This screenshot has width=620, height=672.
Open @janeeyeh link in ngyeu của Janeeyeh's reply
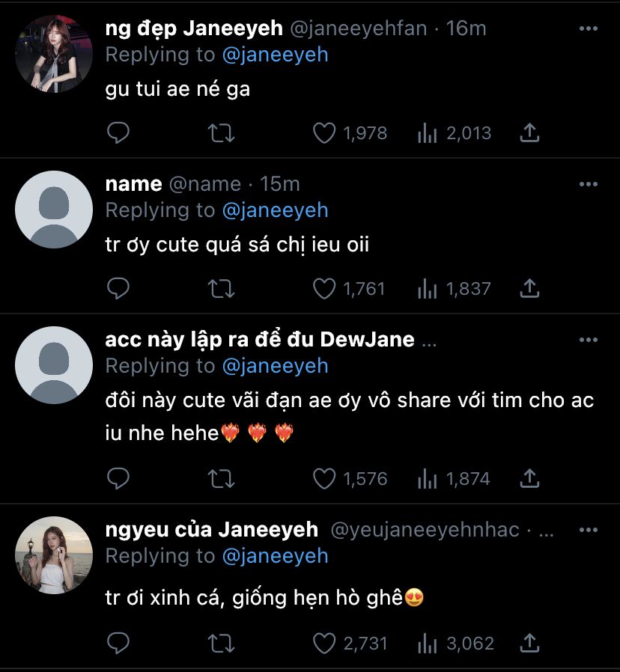click(x=275, y=555)
